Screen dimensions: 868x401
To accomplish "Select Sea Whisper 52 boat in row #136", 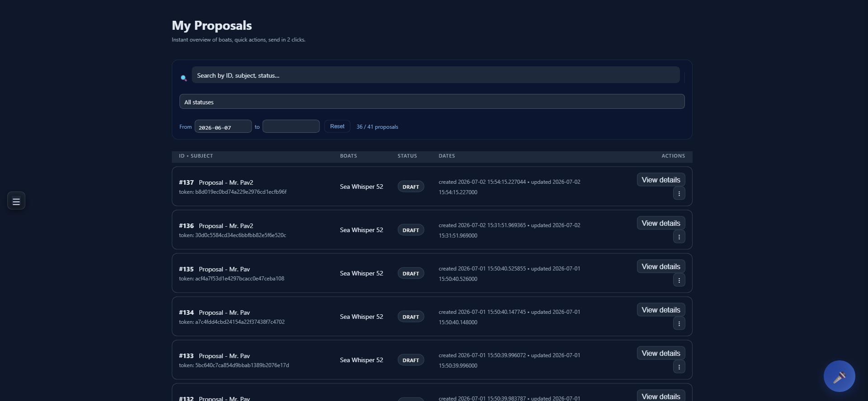I will tap(361, 230).
